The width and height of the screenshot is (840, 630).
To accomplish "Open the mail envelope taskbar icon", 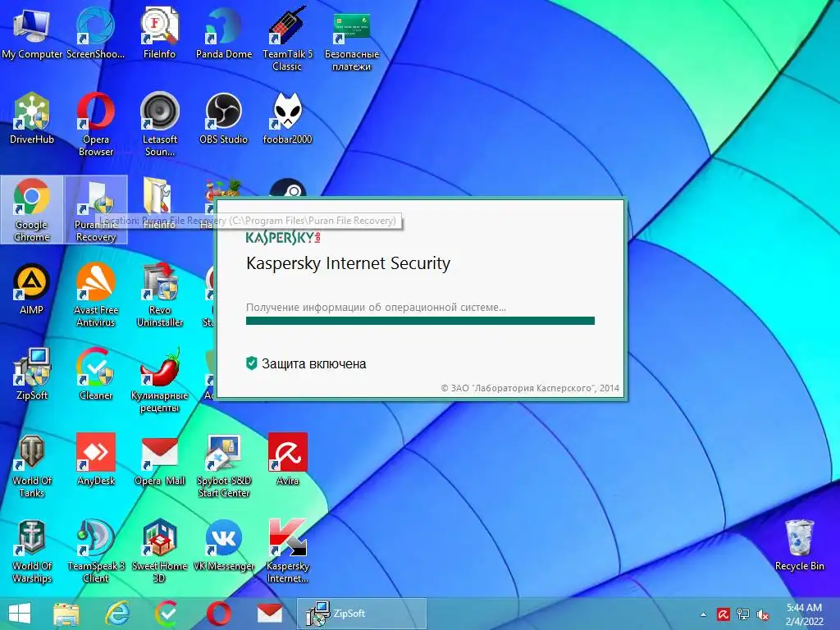I will (x=269, y=614).
